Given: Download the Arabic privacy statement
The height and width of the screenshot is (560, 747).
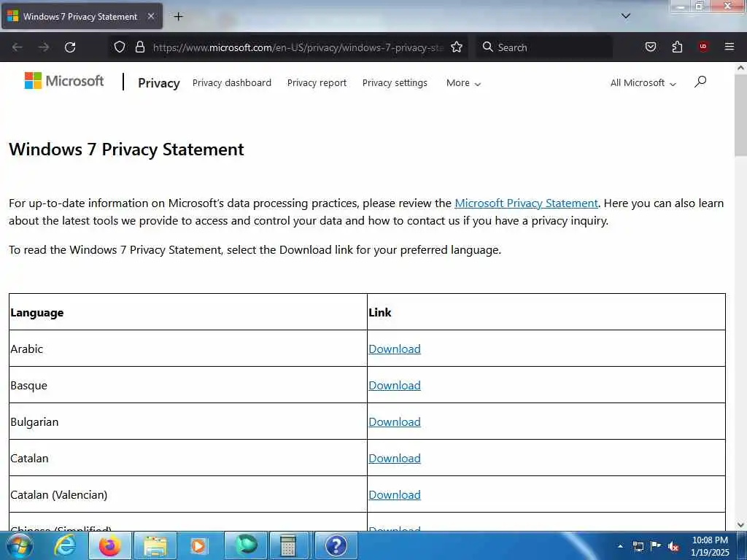Looking at the screenshot, I should point(395,349).
